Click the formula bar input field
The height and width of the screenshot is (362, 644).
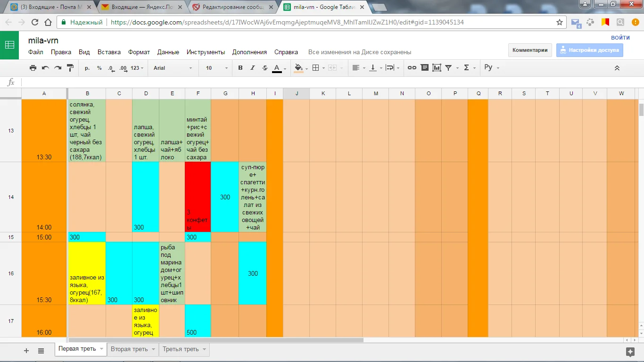[330, 82]
